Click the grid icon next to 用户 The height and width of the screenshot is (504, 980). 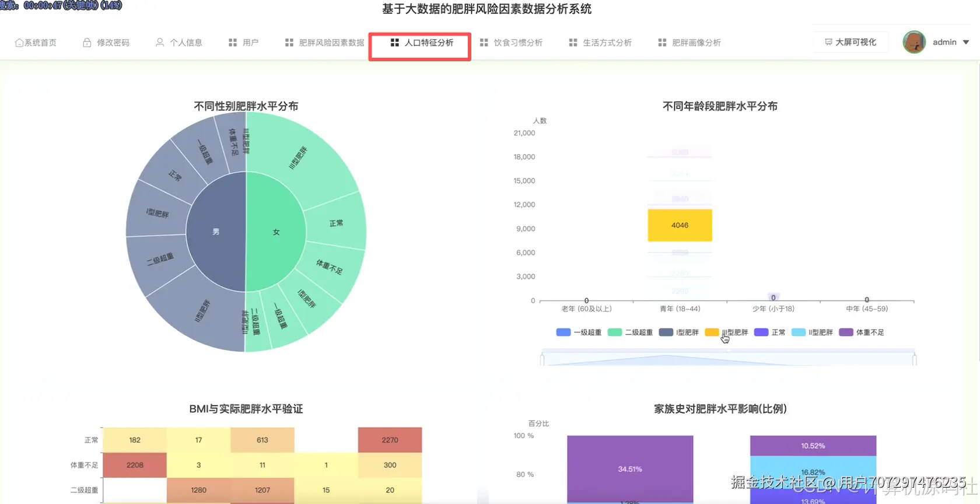click(233, 43)
